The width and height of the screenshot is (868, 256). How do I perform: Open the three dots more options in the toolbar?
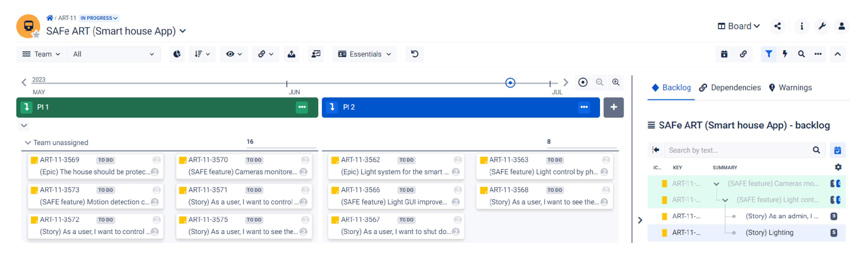(x=818, y=54)
